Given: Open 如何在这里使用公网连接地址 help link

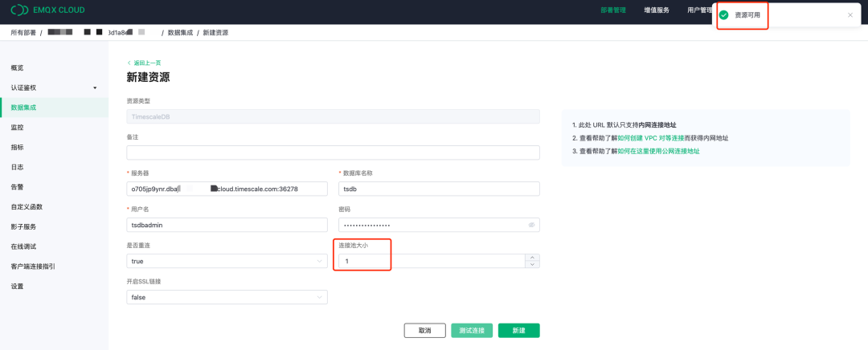Looking at the screenshot, I should (659, 151).
